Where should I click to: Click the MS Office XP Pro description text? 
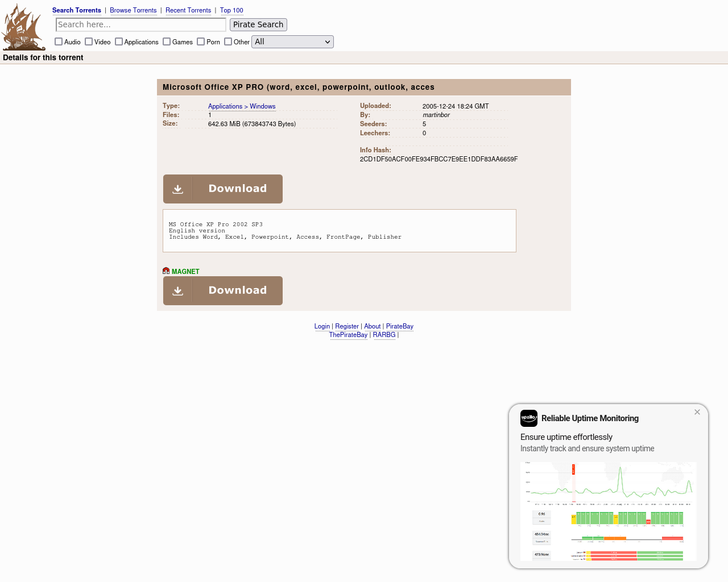[x=285, y=231]
